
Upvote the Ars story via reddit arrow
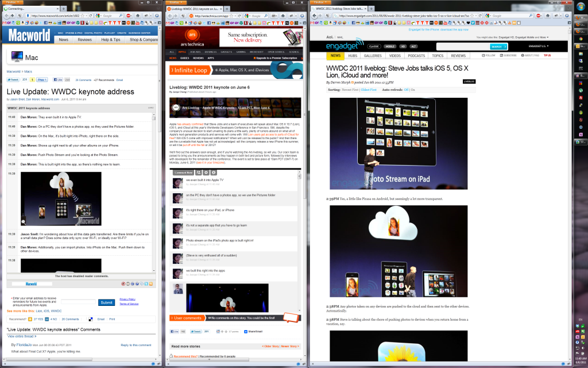tap(222, 331)
